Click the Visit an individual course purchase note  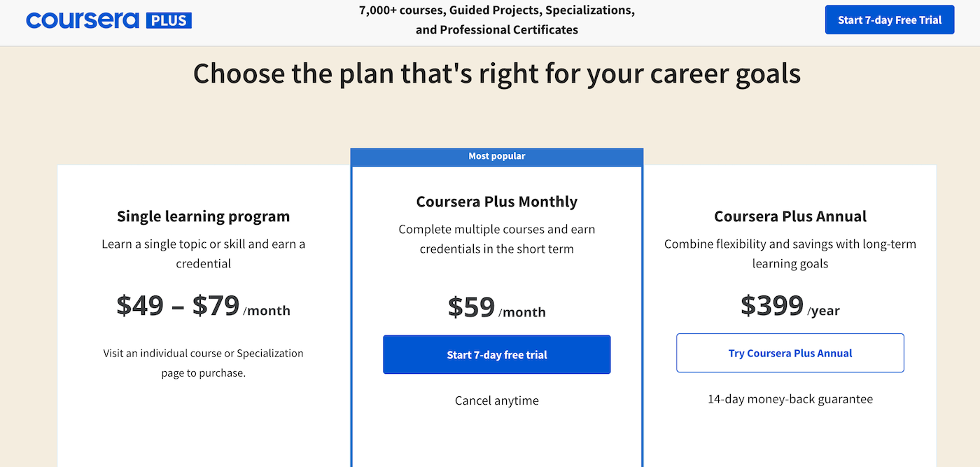click(x=203, y=363)
